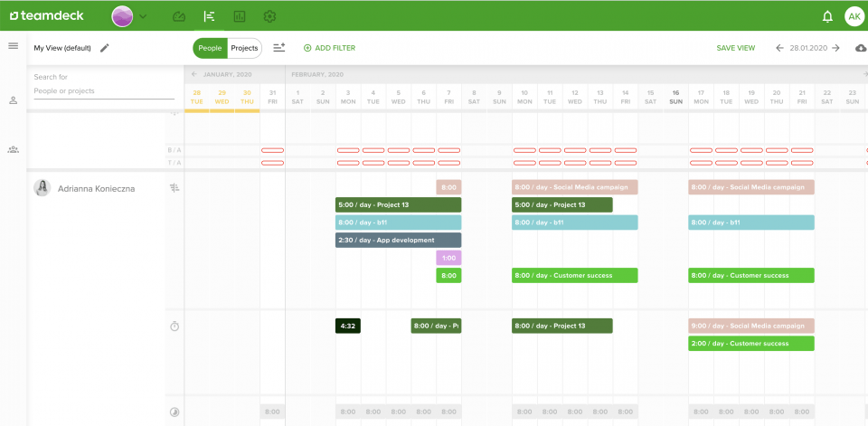Click the teamdeck logo

(x=47, y=15)
